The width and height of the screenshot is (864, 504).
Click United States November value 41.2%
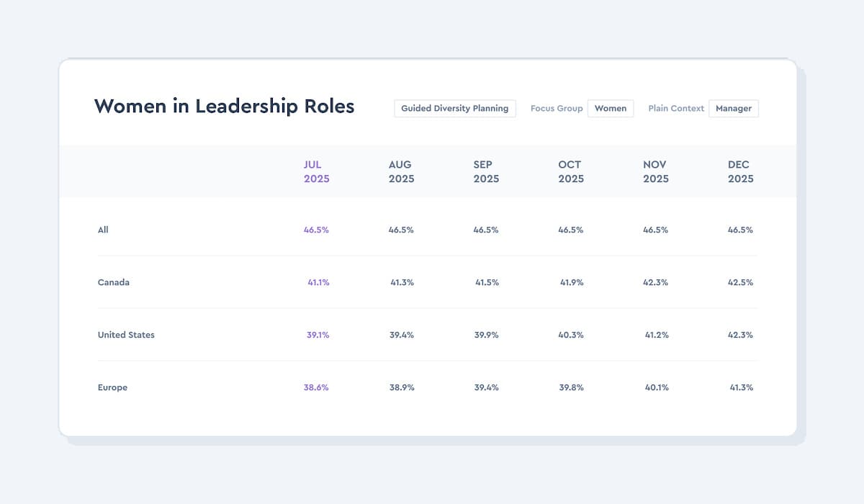[657, 335]
